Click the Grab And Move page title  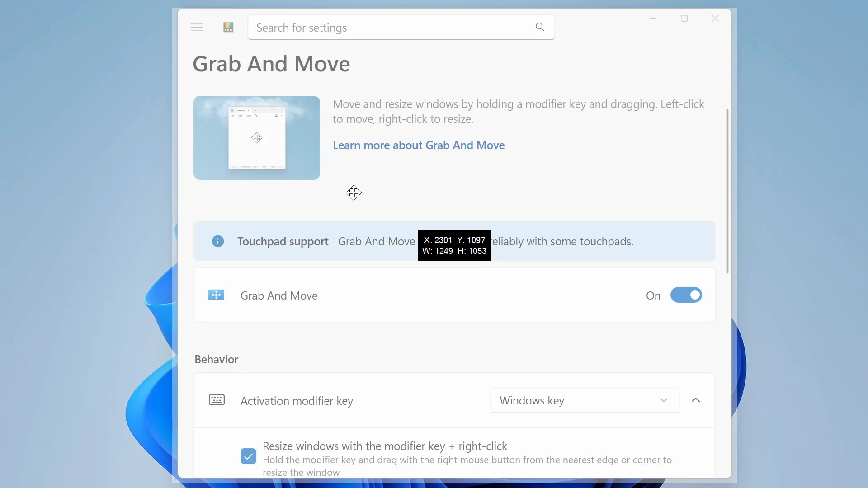pos(271,64)
